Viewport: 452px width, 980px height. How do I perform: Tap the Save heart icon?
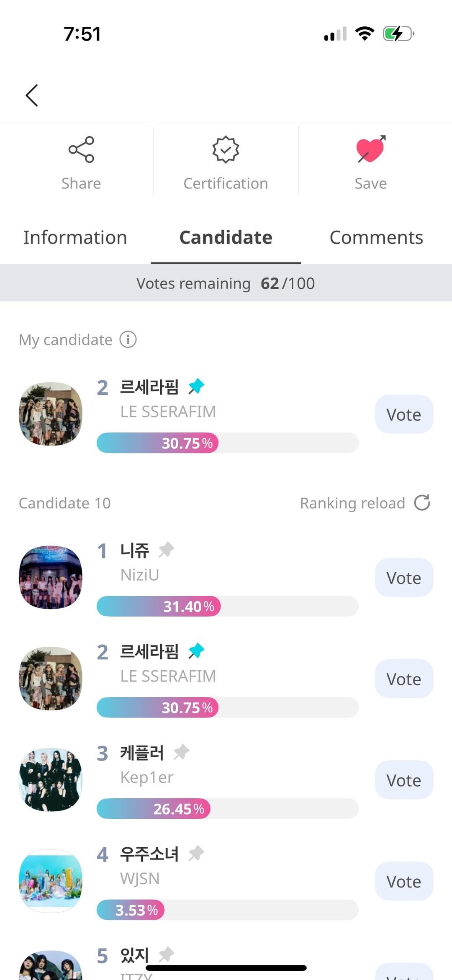(x=370, y=149)
